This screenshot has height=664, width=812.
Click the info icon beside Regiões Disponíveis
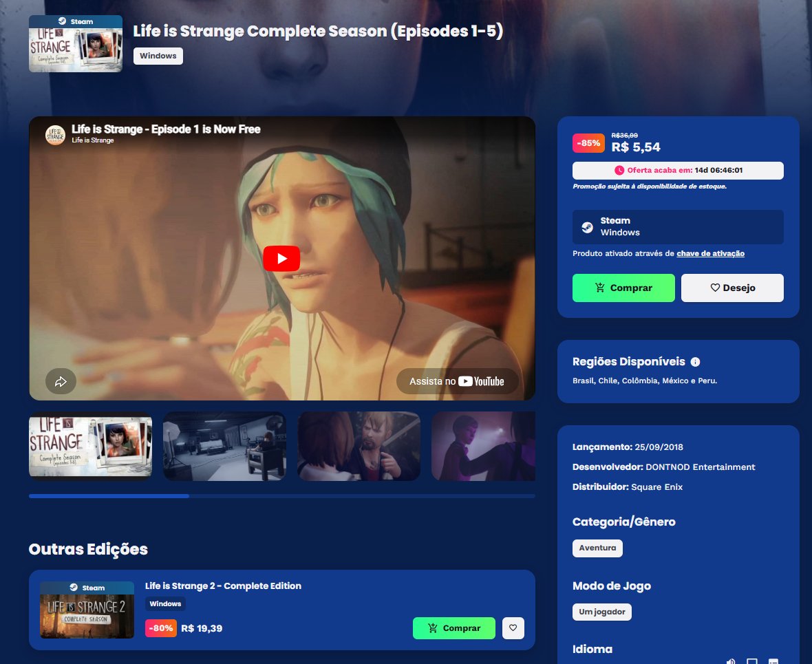tap(696, 362)
